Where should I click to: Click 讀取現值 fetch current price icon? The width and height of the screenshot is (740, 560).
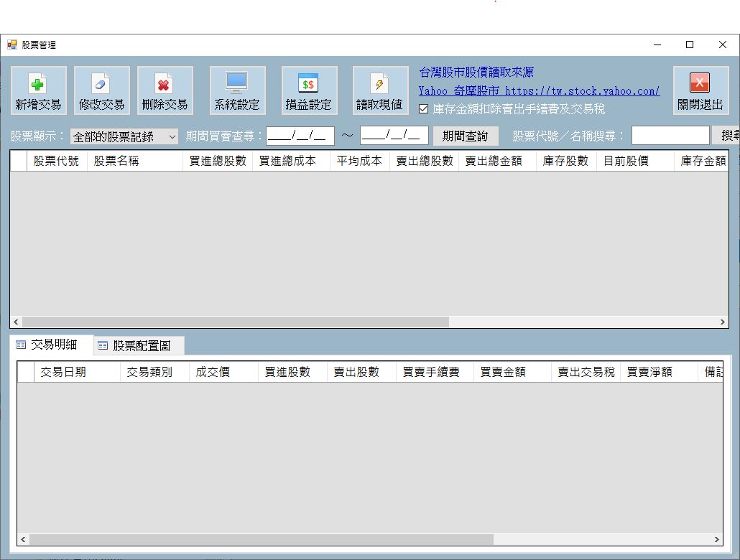[x=380, y=90]
